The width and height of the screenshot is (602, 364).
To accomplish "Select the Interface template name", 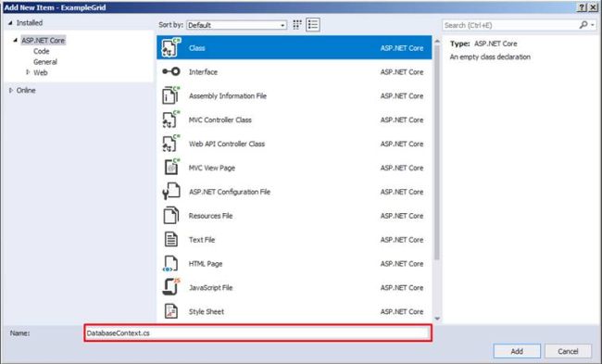I will (203, 72).
